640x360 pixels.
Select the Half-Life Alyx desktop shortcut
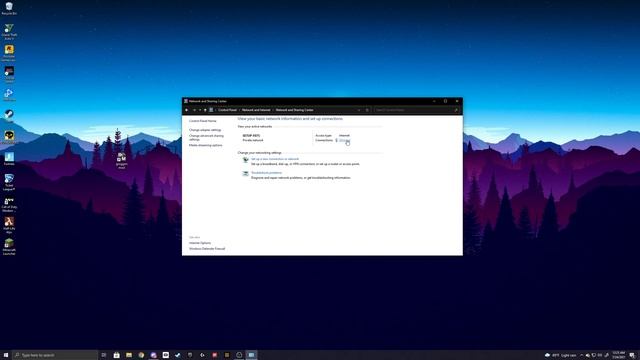coord(9,225)
